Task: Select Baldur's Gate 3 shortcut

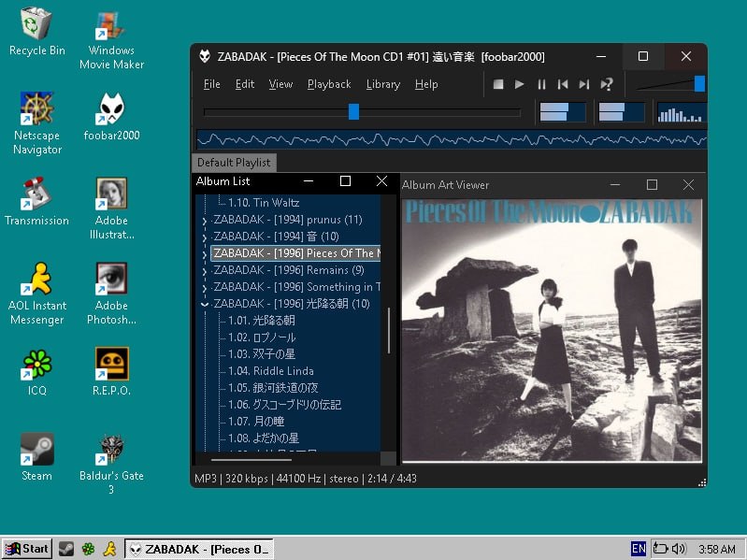Action: (111, 465)
